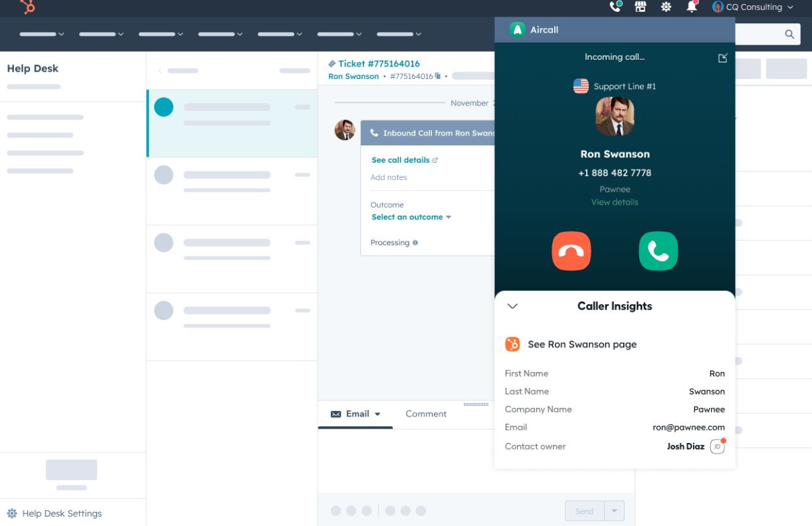Screen dimensions: 812x526
Task: Copy ticket ID #775164016 with copy icon
Action: coord(438,76)
